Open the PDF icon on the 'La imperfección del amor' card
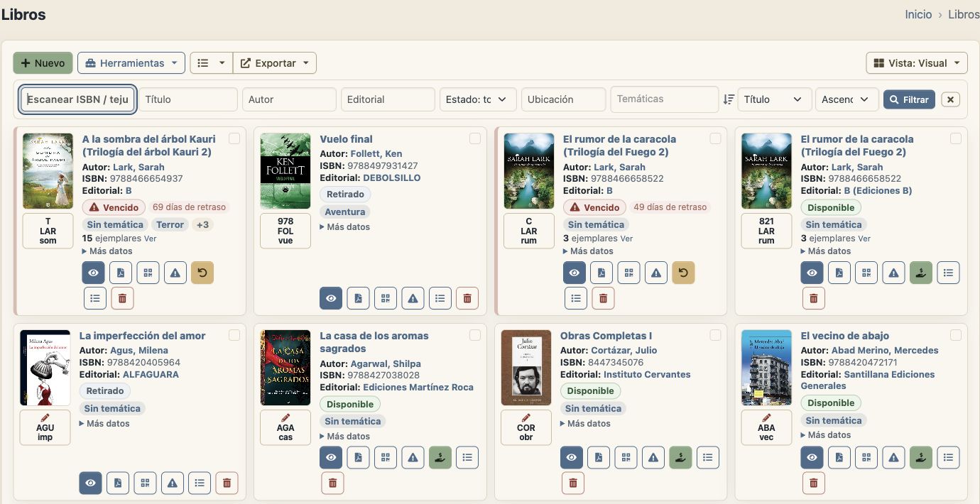 click(118, 483)
